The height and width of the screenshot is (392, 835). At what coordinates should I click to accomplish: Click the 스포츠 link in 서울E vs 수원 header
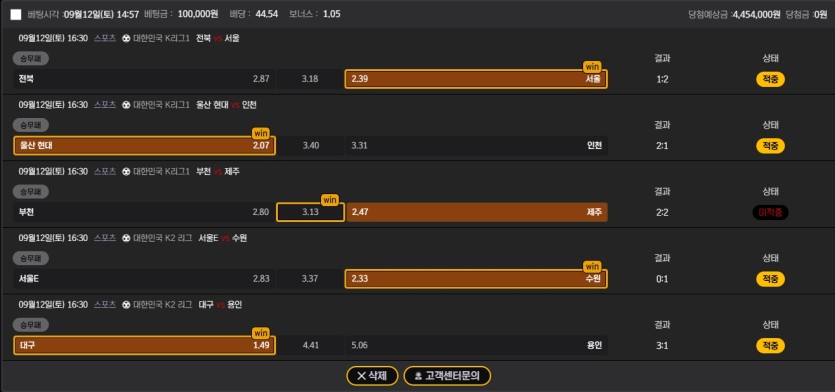pos(105,238)
